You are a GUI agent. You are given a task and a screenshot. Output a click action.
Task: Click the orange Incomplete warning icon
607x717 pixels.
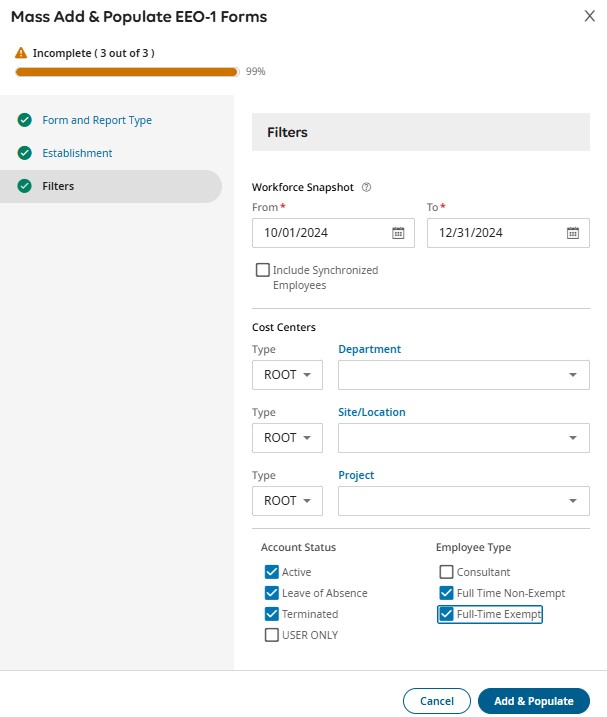tap(21, 53)
